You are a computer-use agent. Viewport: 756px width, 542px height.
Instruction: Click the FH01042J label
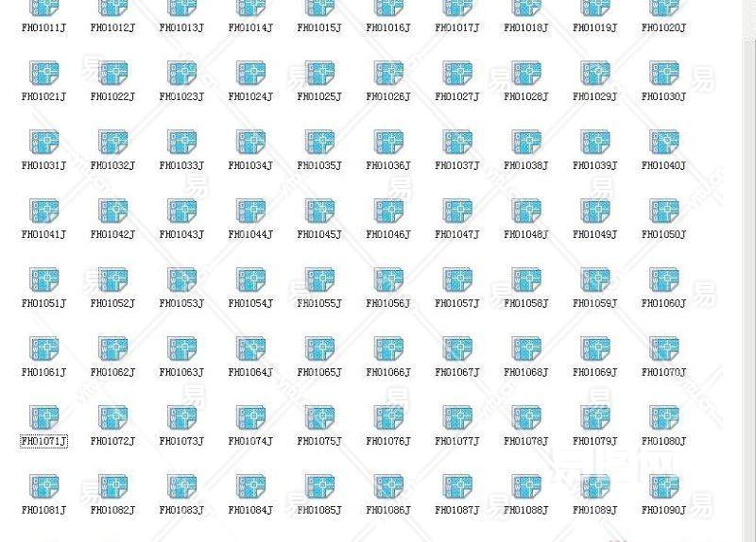point(112,234)
